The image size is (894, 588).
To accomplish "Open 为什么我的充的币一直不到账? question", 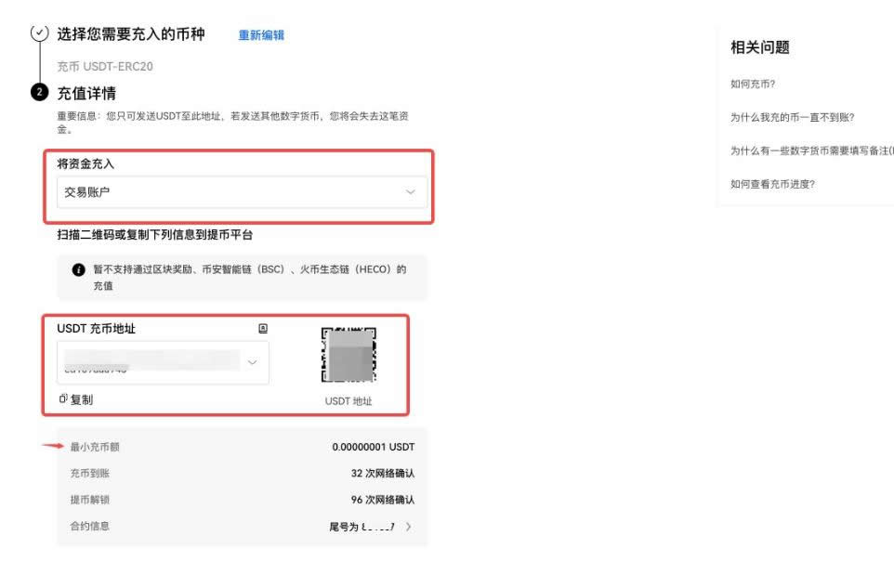I will 792,117.
